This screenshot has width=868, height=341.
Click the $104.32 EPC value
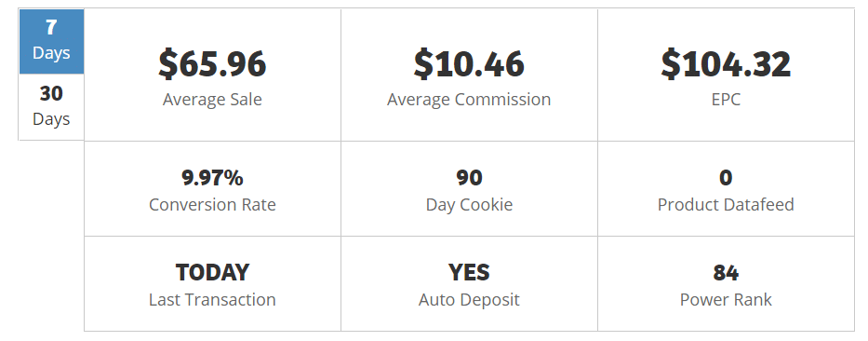tap(726, 63)
